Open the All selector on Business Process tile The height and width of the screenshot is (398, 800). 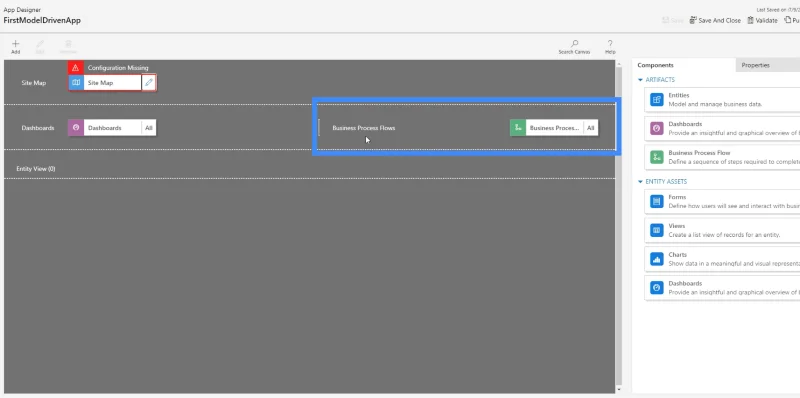coord(591,128)
